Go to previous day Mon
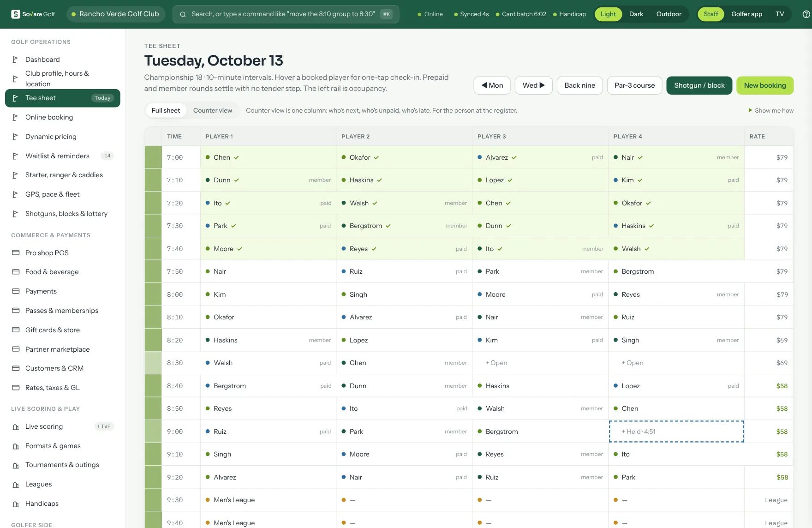Image resolution: width=812 pixels, height=528 pixels. click(492, 85)
